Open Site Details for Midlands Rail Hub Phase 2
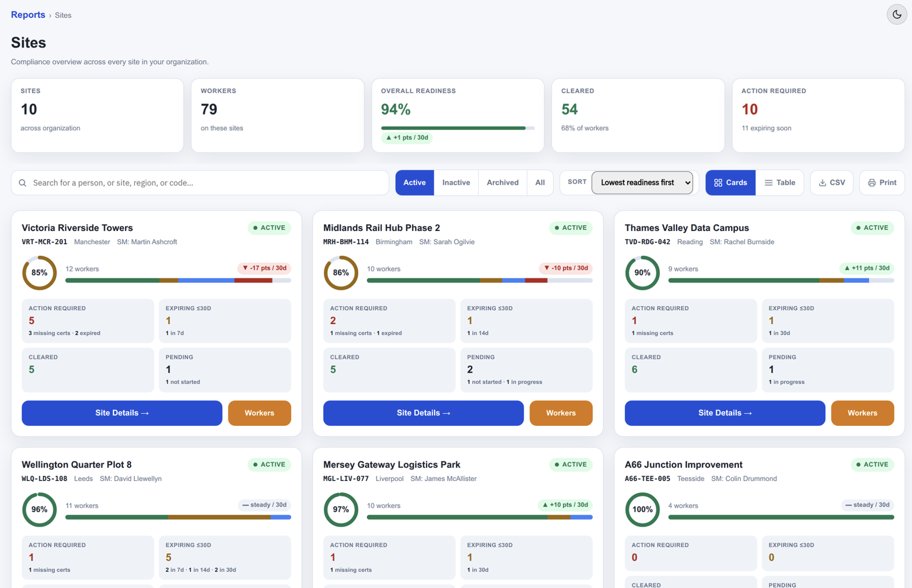Viewport: 912px width, 588px height. pos(424,413)
